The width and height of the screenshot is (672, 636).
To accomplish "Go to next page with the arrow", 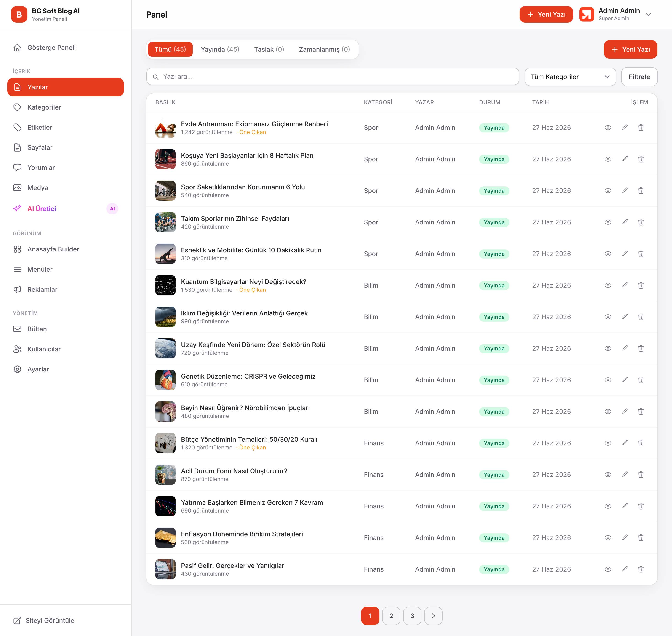I will tap(433, 616).
